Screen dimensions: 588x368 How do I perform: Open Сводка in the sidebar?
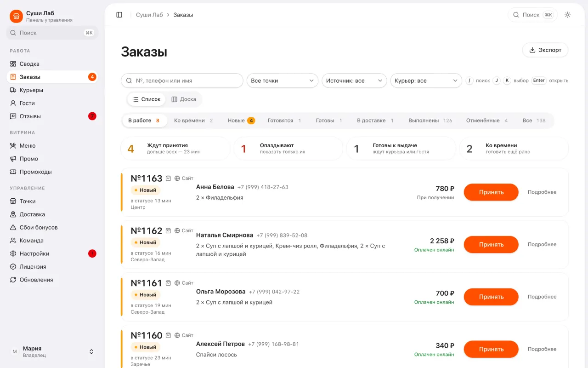tap(52, 64)
